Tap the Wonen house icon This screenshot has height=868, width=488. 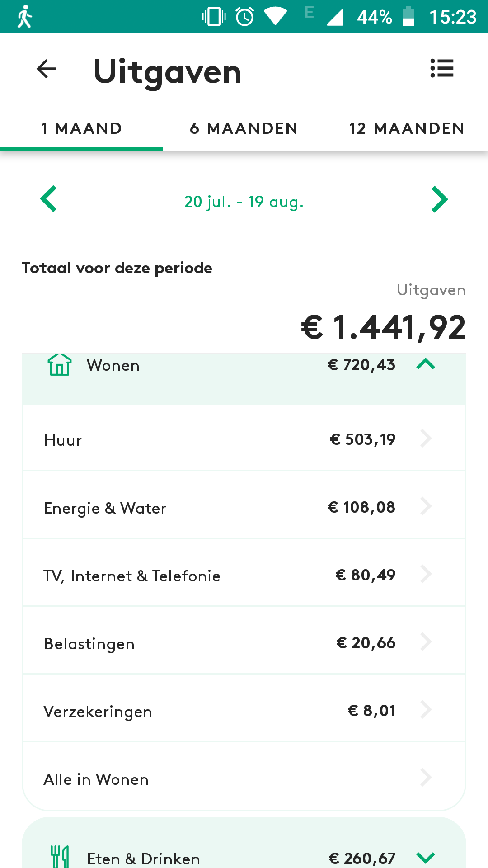[60, 365]
